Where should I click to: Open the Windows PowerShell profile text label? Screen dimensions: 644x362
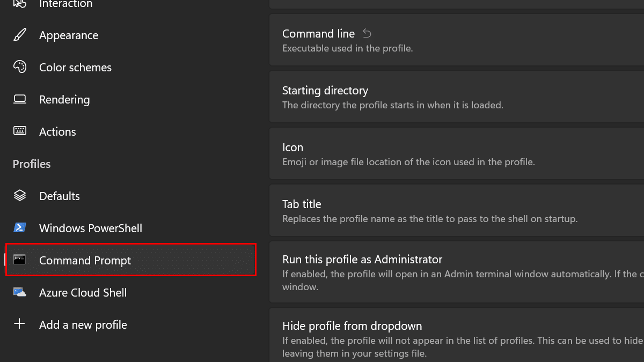click(90, 228)
